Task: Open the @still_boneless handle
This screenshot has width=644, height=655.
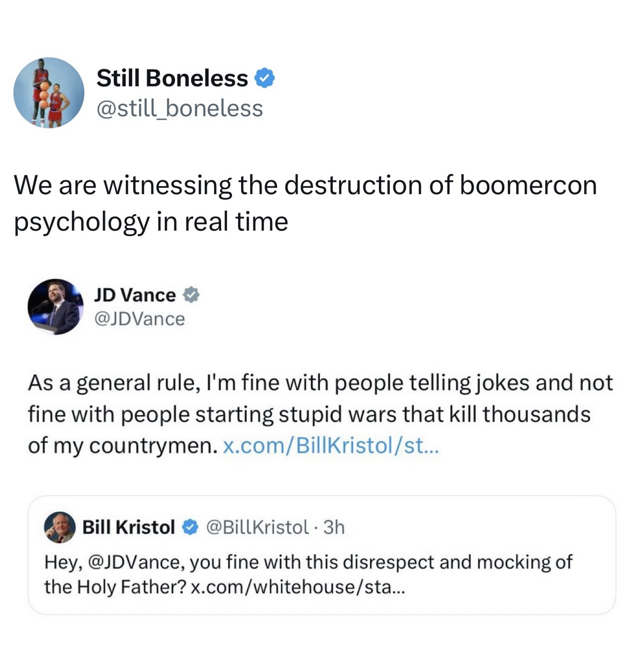Action: click(179, 108)
